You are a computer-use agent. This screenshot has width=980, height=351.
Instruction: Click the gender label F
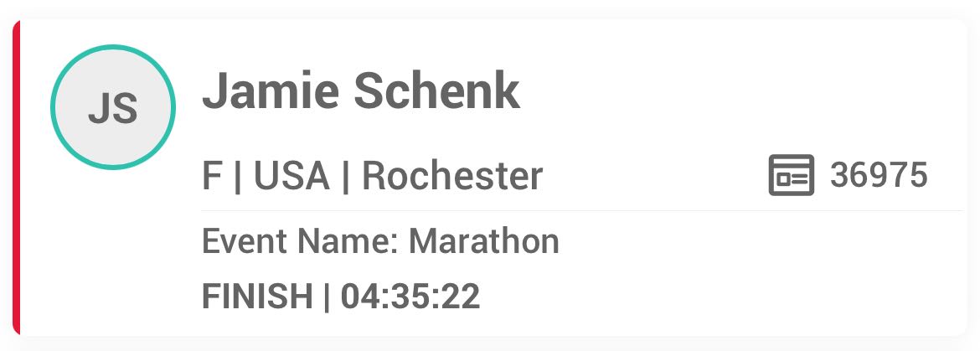pyautogui.click(x=212, y=176)
